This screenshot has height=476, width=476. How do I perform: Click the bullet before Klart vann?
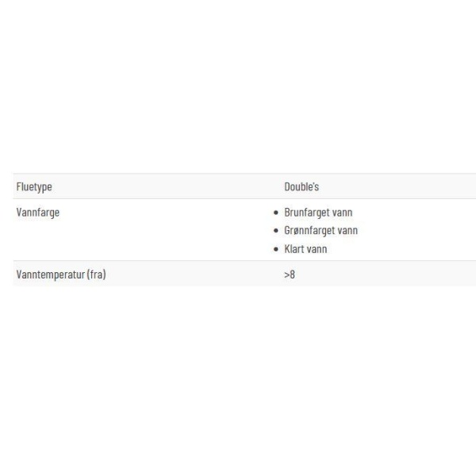275,249
